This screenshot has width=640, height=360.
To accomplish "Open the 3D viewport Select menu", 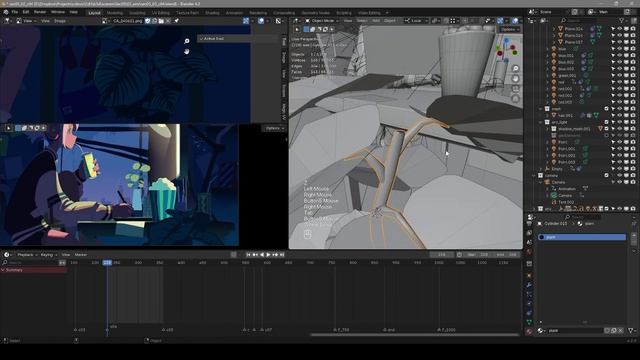I will coord(362,20).
